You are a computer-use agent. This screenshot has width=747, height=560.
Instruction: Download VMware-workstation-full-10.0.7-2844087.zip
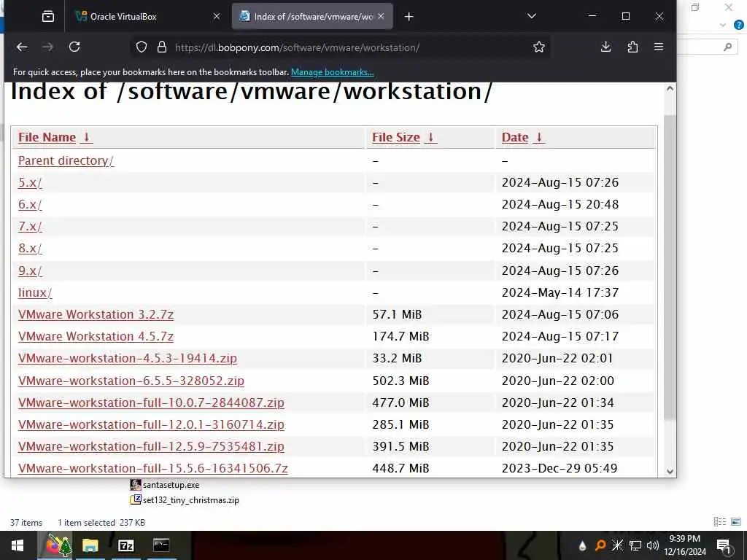tap(151, 402)
